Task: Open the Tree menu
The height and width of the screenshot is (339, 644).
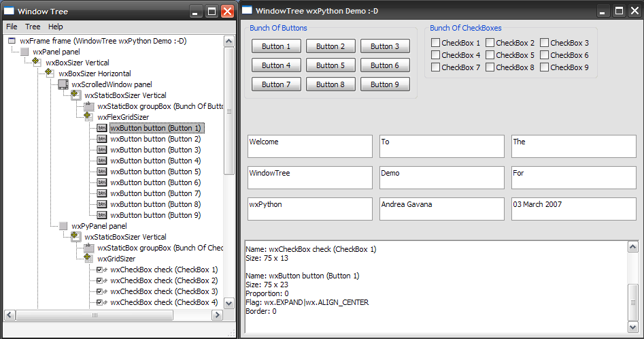Action: pos(33,27)
